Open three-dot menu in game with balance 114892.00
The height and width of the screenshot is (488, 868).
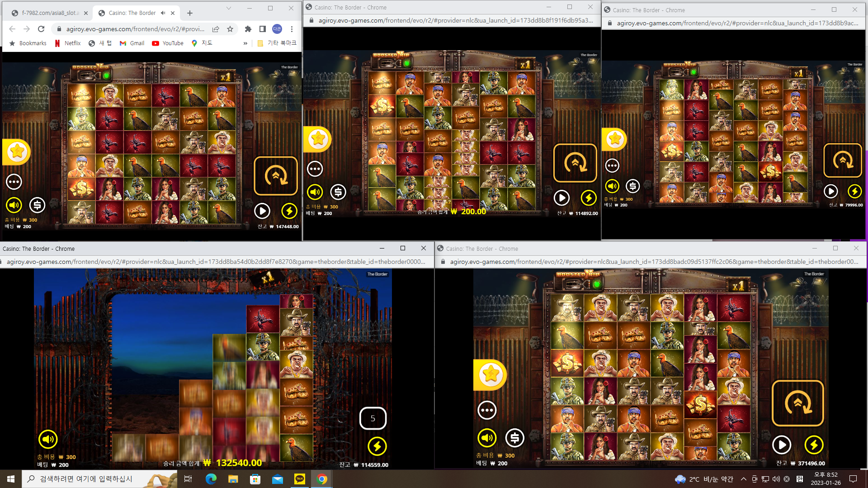[x=315, y=169]
